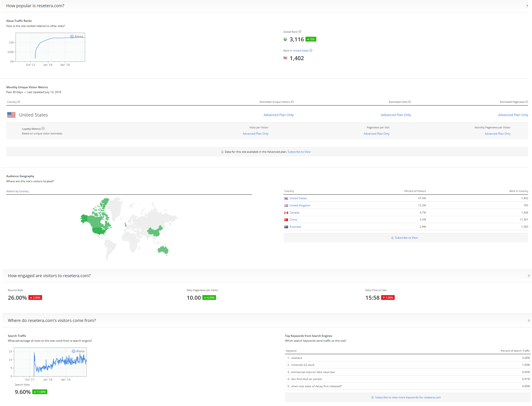Click Subscribe to View in the Advanced plan notice

[299, 152]
